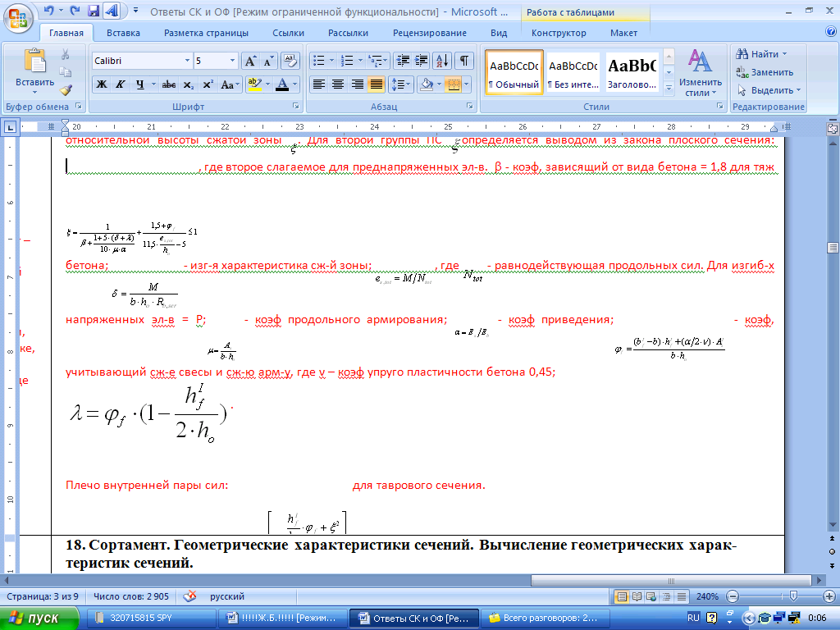
Task: Switch to 320715815 SPY taskbar window
Action: tap(152, 618)
